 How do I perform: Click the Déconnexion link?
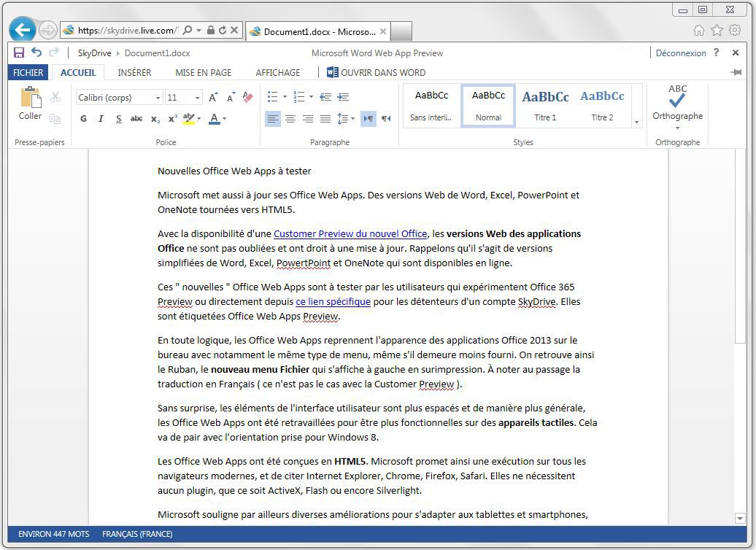tap(681, 53)
